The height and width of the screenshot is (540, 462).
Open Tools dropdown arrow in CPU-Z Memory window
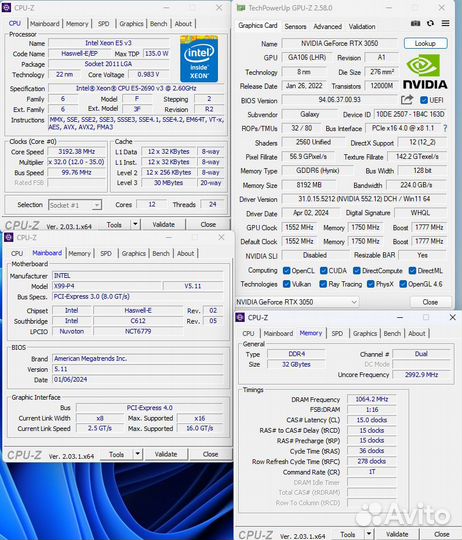tap(369, 534)
